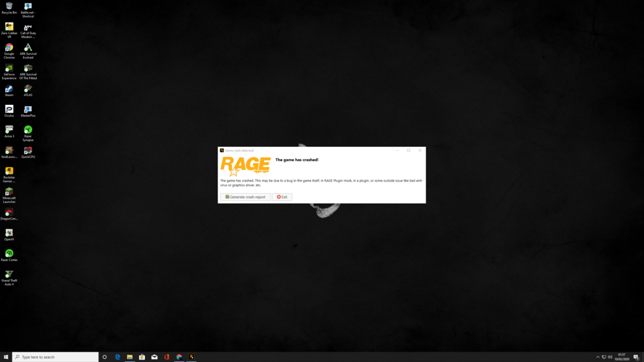Viewport: 644px width, 362px height.
Task: Open File Explorer from the taskbar
Action: click(x=130, y=357)
